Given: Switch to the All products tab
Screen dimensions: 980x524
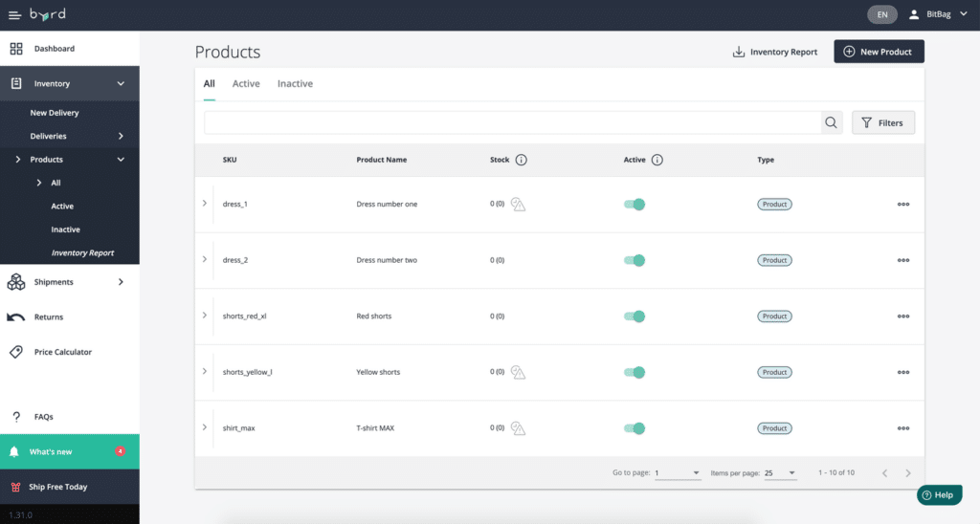Looking at the screenshot, I should (x=209, y=84).
